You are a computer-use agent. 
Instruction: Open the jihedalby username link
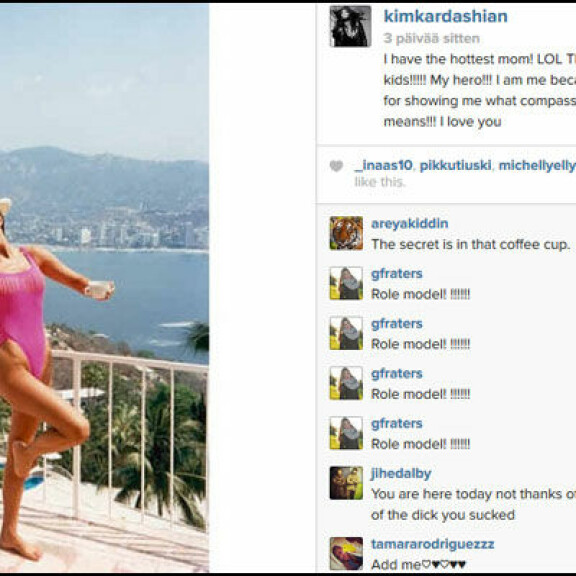click(401, 474)
